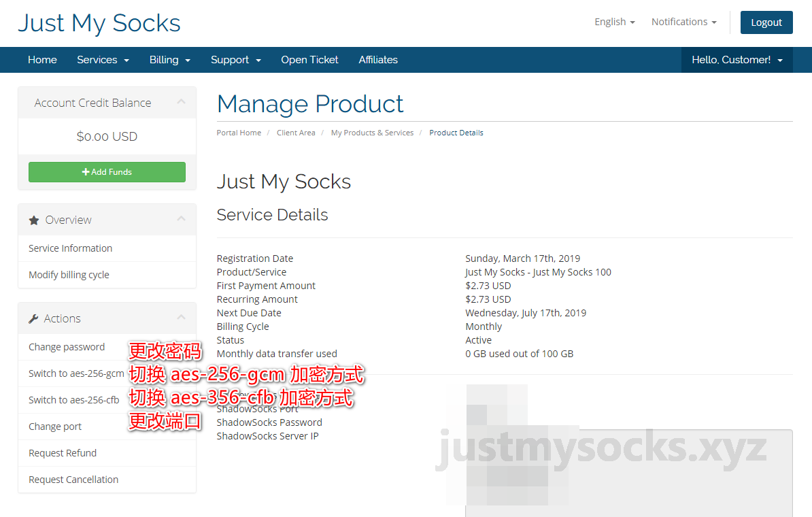Screen dimensions: 812x517
Task: Collapse the Overview panel chevron
Action: pos(181,219)
